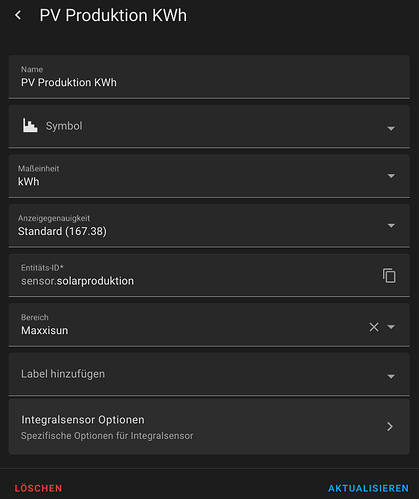The image size is (419, 499).
Task: Click the Maxxisun area value
Action: coord(45,330)
